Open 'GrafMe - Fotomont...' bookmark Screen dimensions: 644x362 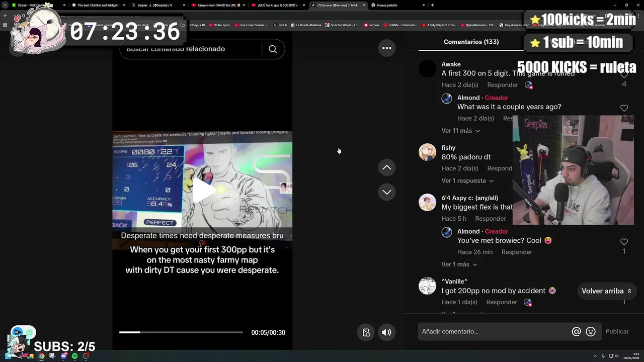pyautogui.click(x=400, y=25)
